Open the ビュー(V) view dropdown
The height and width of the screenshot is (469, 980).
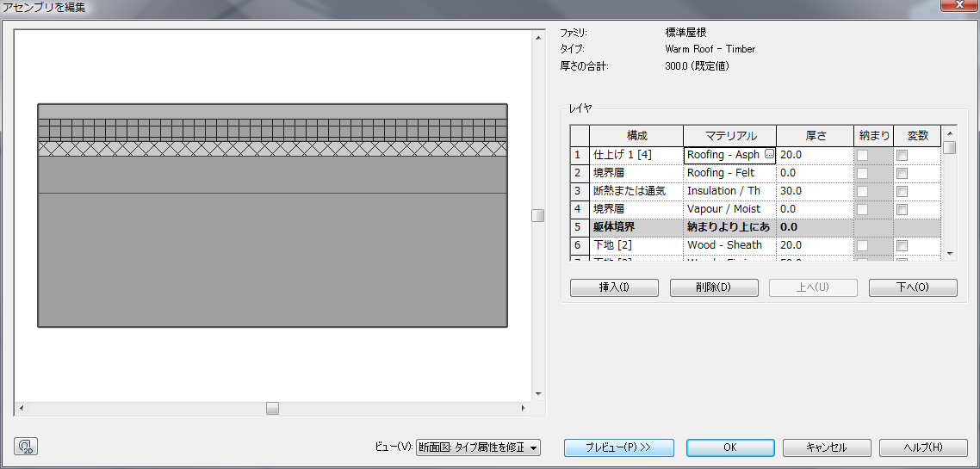478,447
